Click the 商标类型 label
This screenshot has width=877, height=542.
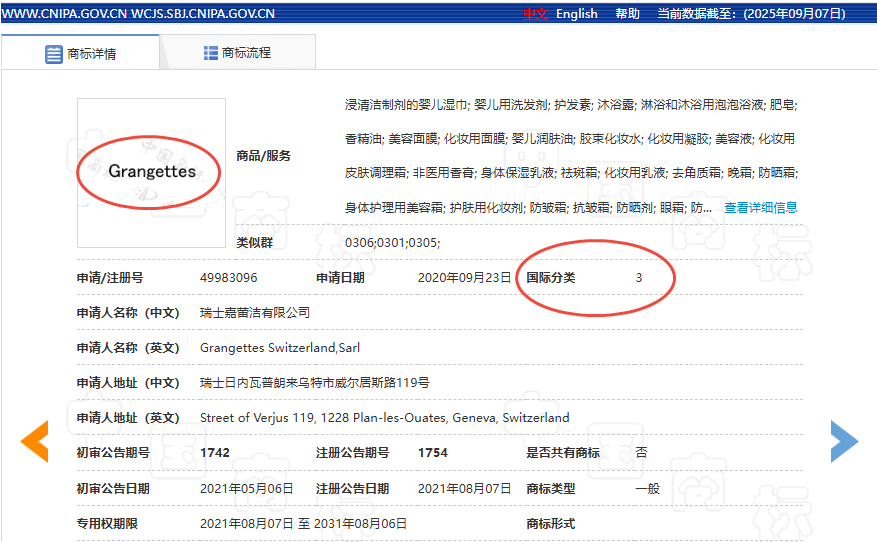click(x=550, y=488)
